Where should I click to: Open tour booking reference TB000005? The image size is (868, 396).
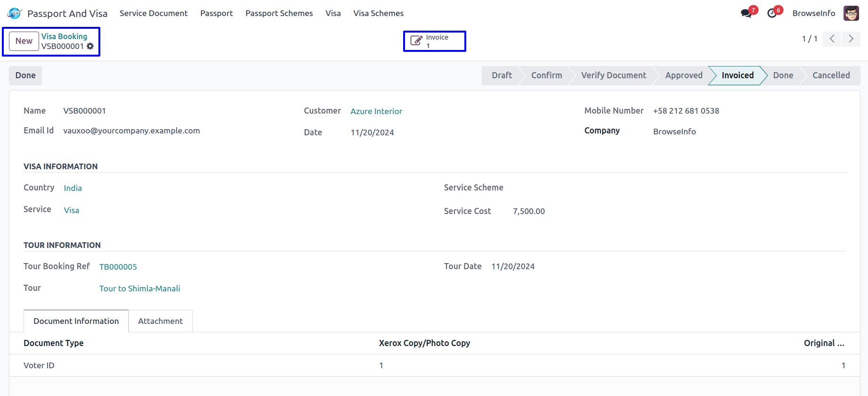(118, 267)
